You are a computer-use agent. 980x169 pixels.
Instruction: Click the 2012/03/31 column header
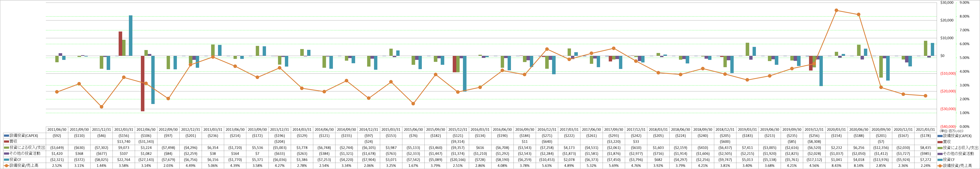tap(124, 130)
